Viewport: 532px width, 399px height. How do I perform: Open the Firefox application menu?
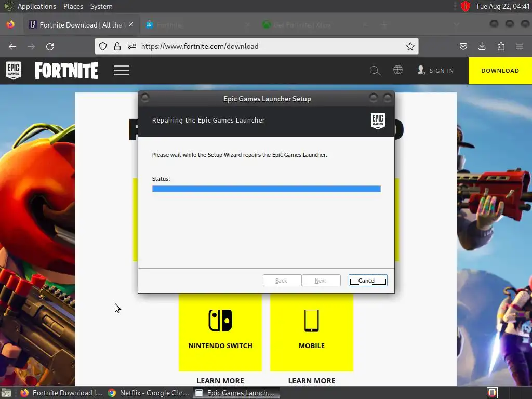(520, 46)
